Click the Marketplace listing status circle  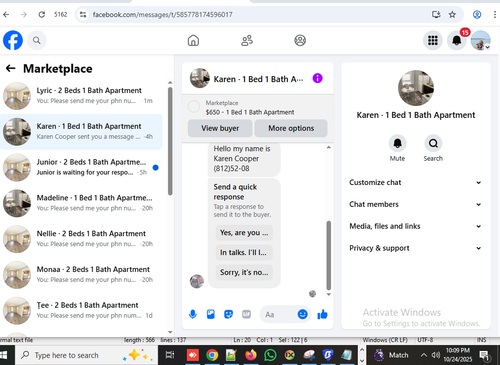click(x=194, y=107)
